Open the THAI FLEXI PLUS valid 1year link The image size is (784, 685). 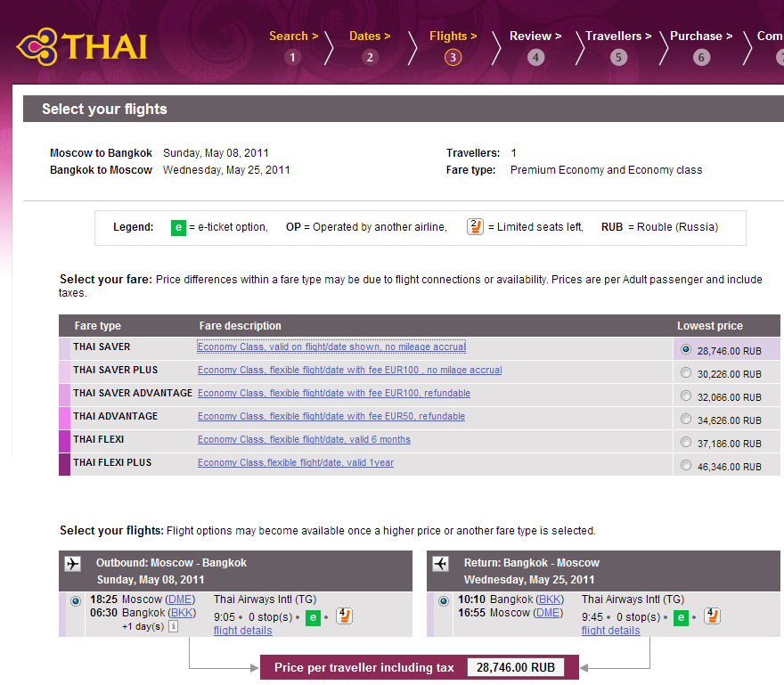[x=296, y=462]
